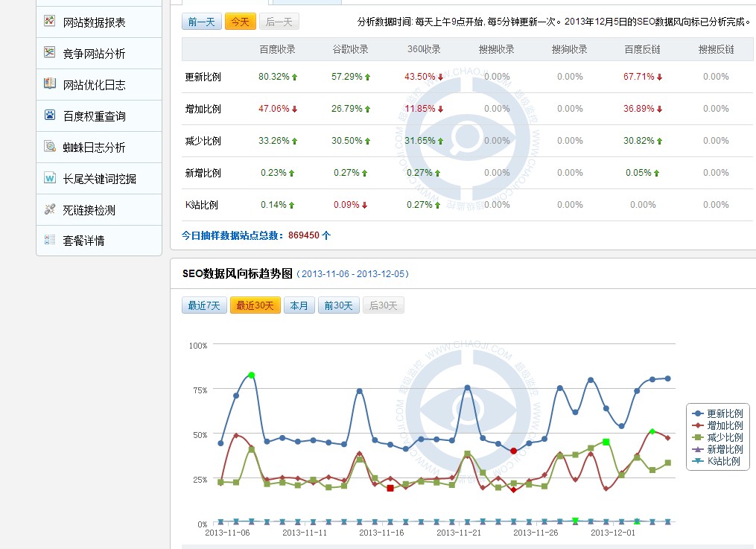Select the 竞争网站分析 chart icon
The width and height of the screenshot is (756, 549).
pyautogui.click(x=50, y=53)
